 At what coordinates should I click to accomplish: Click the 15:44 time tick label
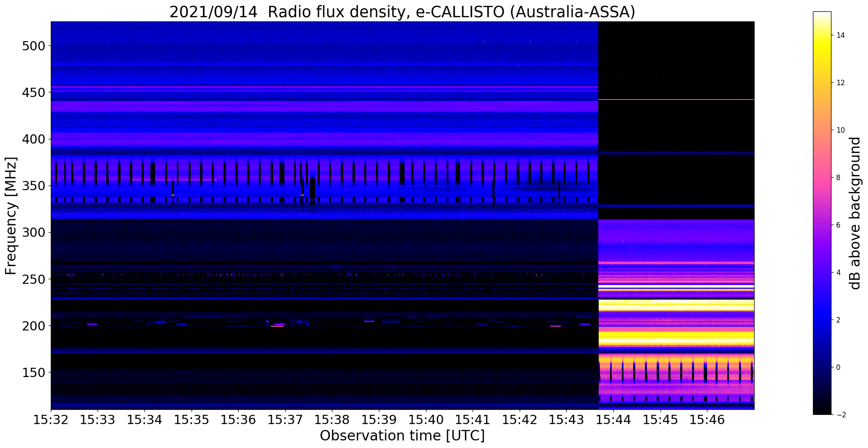click(x=614, y=419)
